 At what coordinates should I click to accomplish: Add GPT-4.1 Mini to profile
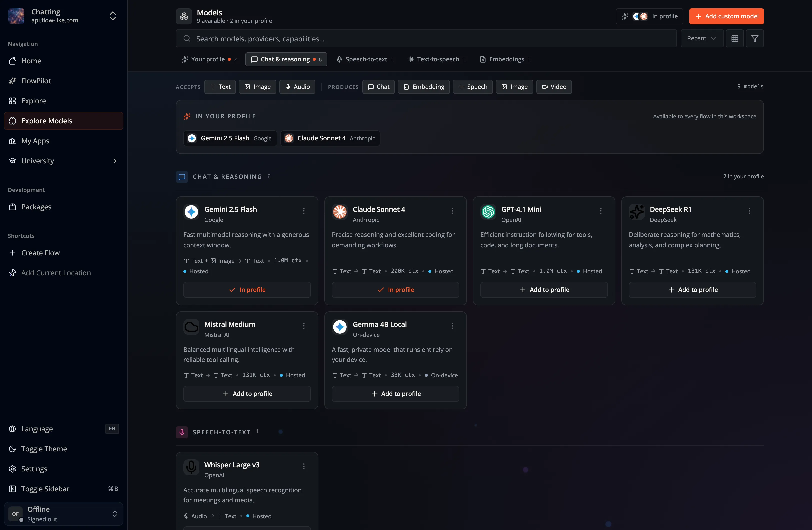544,290
